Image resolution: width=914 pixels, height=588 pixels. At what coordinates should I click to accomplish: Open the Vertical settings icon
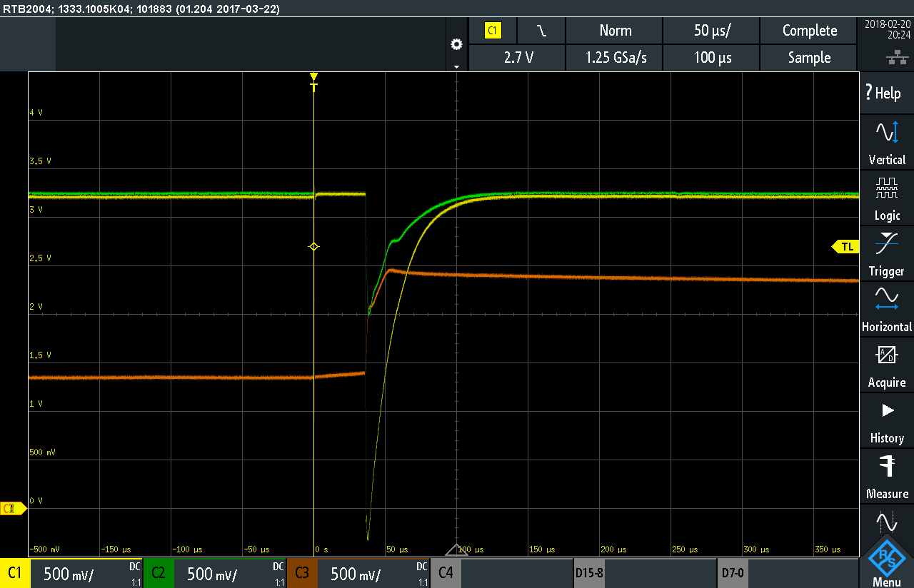[x=886, y=133]
